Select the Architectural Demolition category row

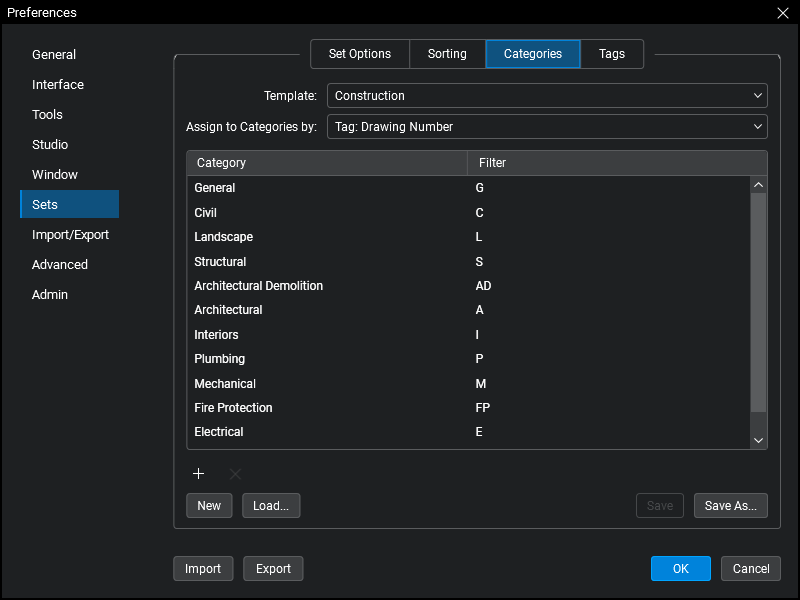point(259,286)
